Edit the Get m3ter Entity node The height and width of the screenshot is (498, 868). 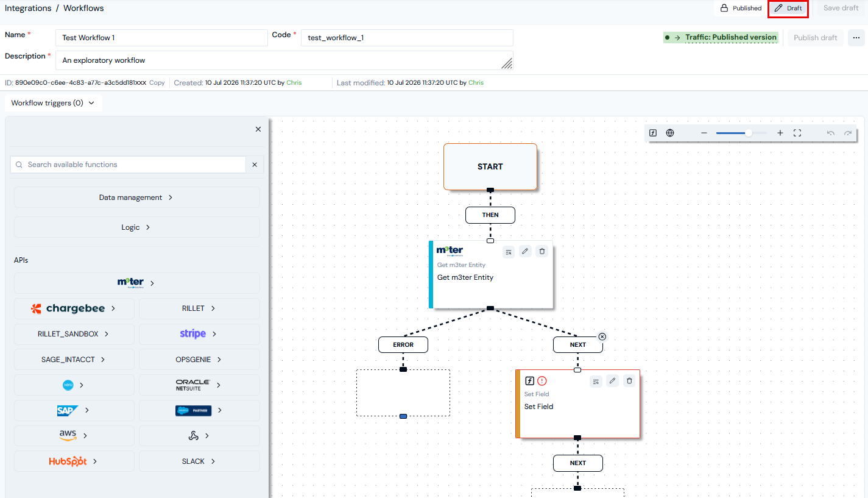[525, 251]
